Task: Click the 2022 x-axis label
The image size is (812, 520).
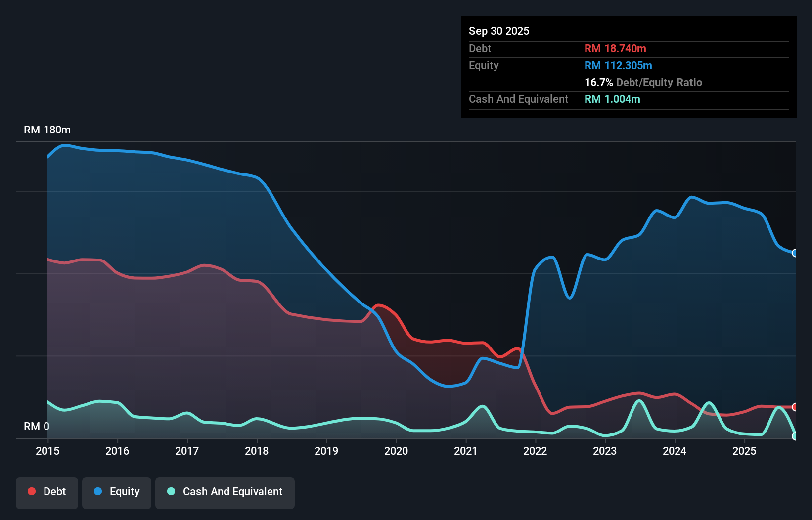Action: (535, 451)
